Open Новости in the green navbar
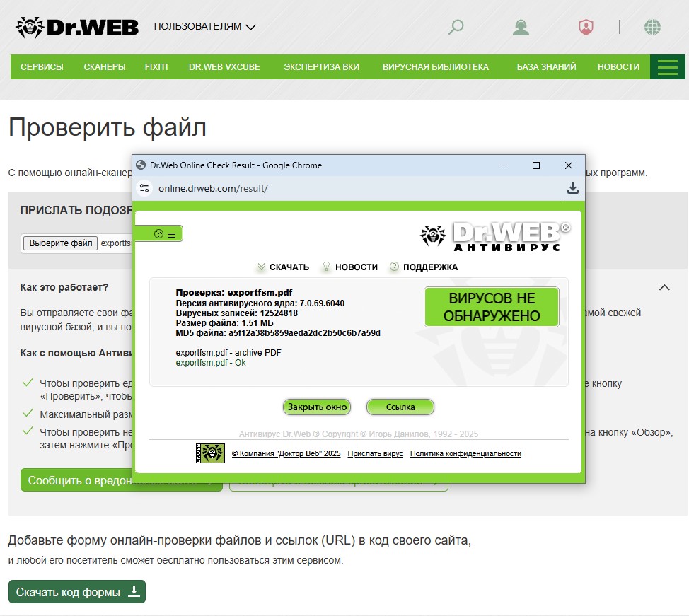 (x=618, y=66)
